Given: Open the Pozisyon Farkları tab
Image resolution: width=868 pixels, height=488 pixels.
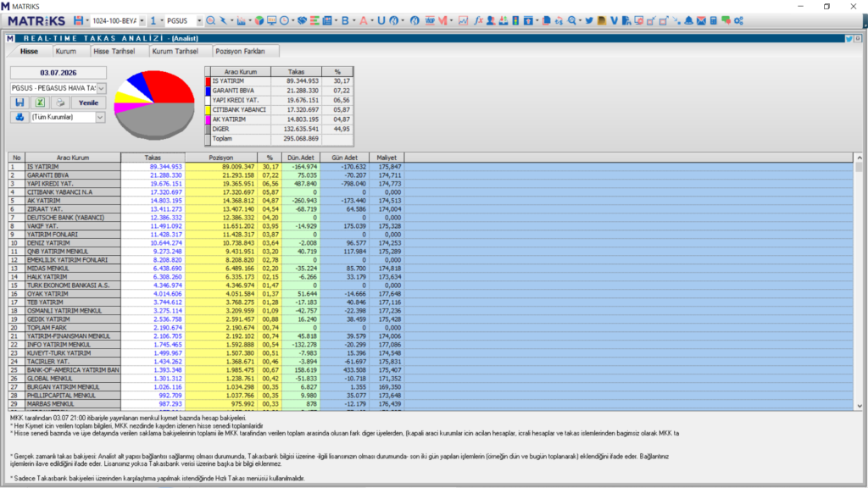Looking at the screenshot, I should point(240,51).
